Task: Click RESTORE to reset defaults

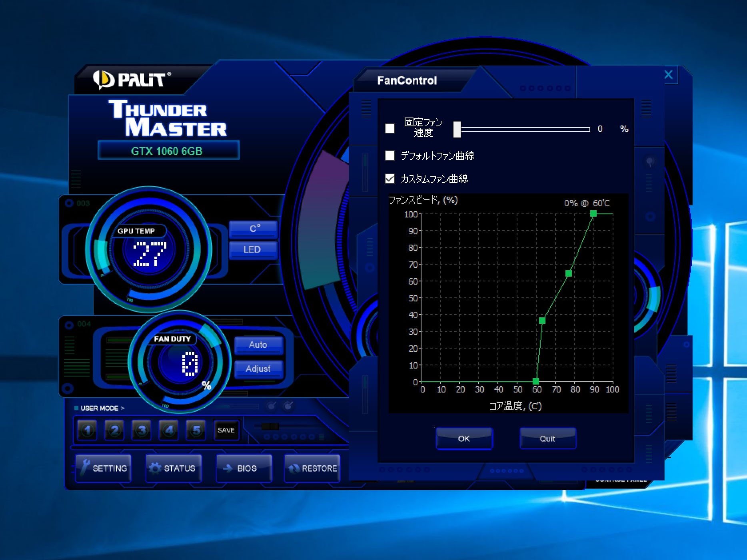Action: point(312,468)
